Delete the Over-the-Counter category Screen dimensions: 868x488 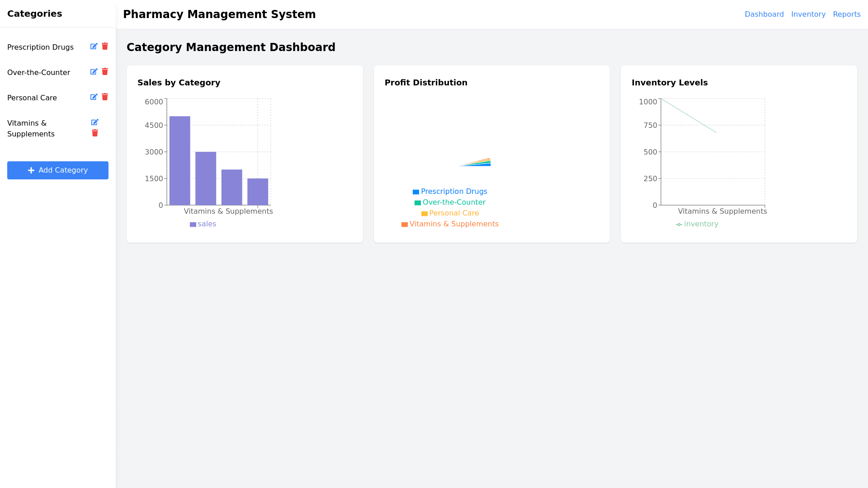click(x=105, y=72)
